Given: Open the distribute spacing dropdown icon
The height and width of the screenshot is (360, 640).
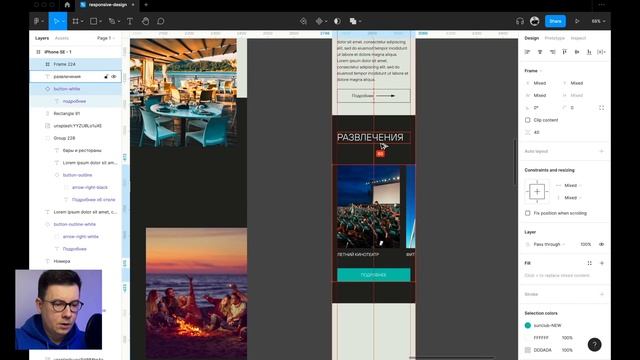Looking at the screenshot, I should click(x=601, y=52).
